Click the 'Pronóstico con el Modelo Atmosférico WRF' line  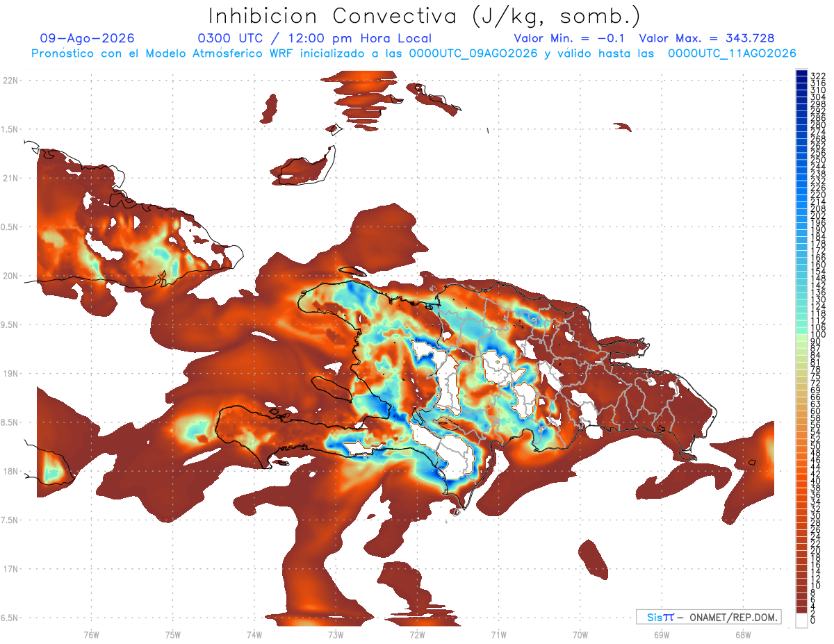(x=414, y=53)
